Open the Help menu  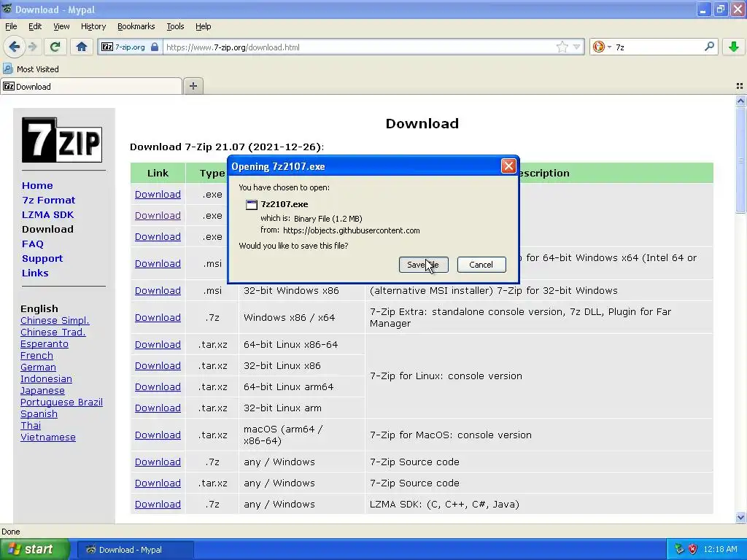[x=203, y=26]
